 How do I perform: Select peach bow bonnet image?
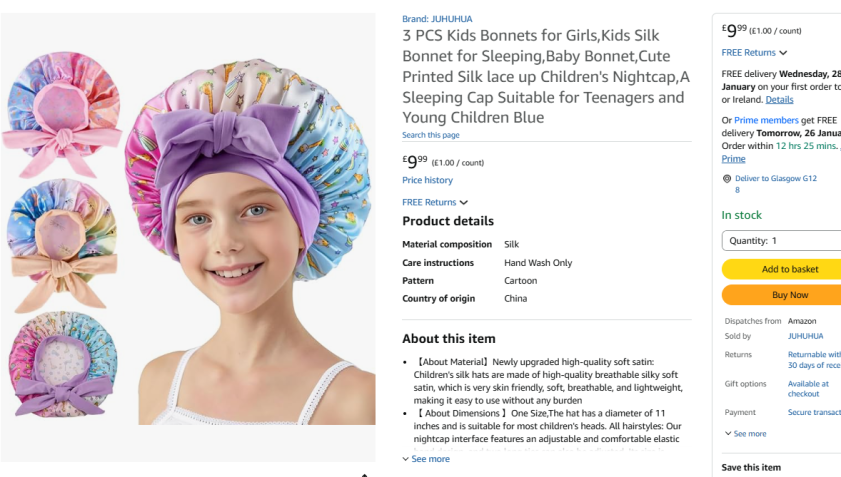click(x=63, y=245)
